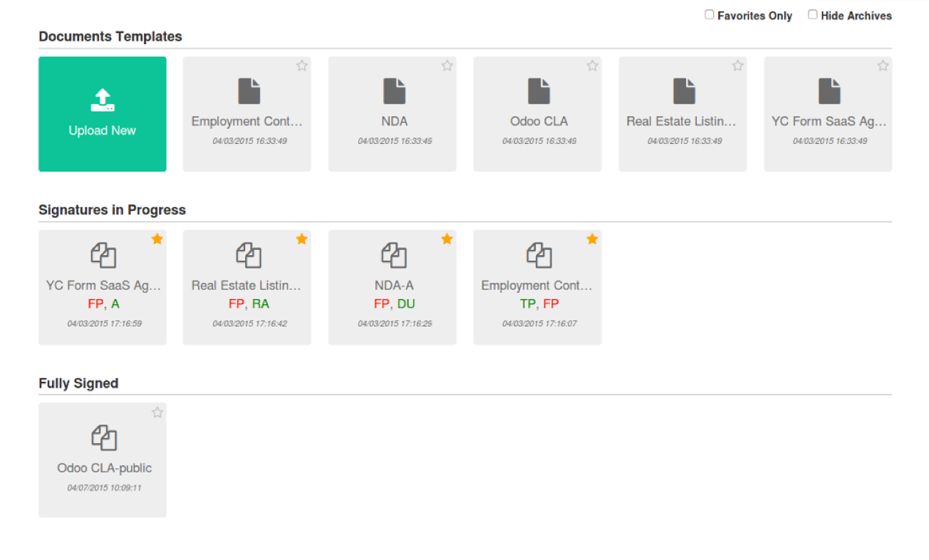Screen dimensions: 929x560
Task: Enable the Favorites Only checkbox
Action: (709, 14)
